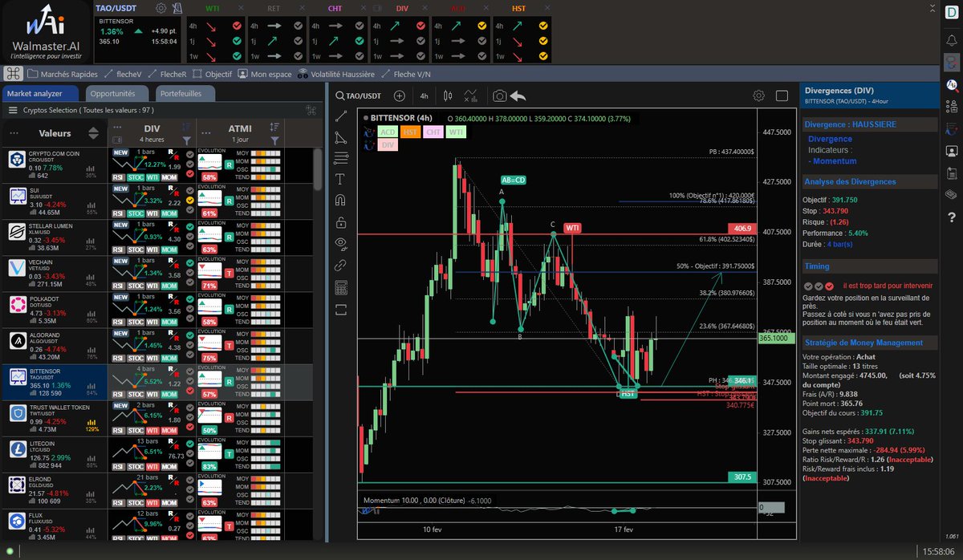Toggle the CHT indicator tag on chart

(433, 132)
